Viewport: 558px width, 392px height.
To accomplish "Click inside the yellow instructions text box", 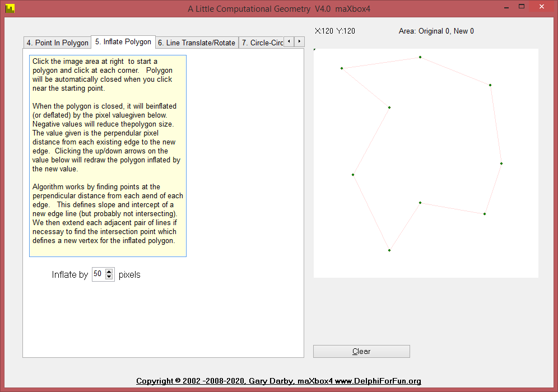I will (x=108, y=156).
